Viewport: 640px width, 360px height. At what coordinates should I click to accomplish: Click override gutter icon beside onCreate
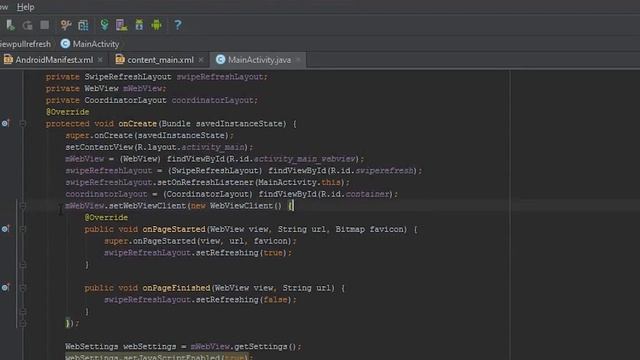coord(5,123)
